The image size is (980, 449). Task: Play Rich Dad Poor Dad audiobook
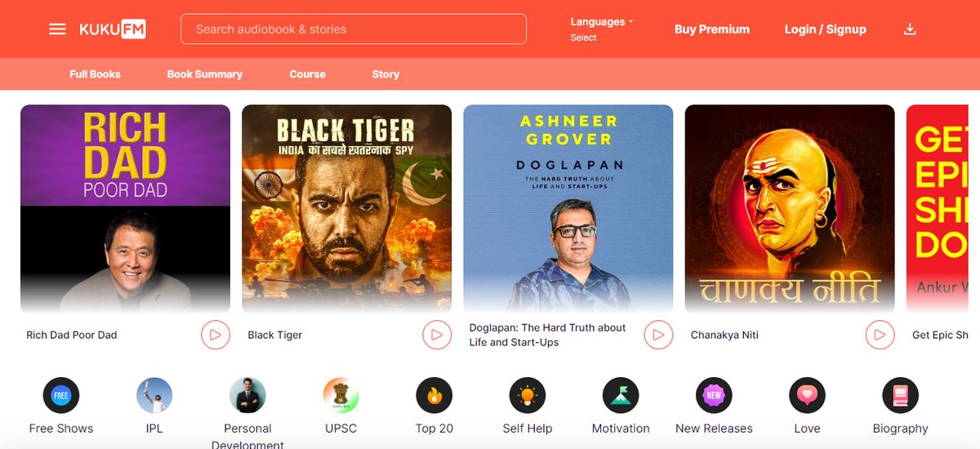pos(216,335)
